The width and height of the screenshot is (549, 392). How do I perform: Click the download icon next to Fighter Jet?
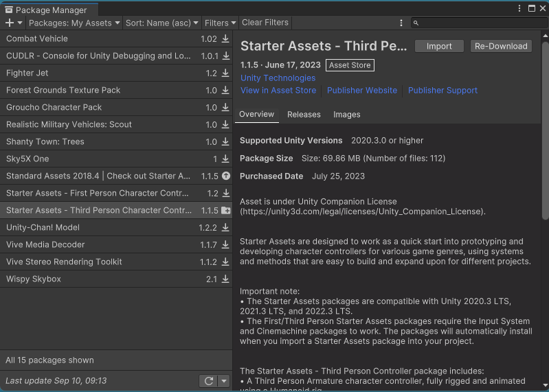pos(225,73)
